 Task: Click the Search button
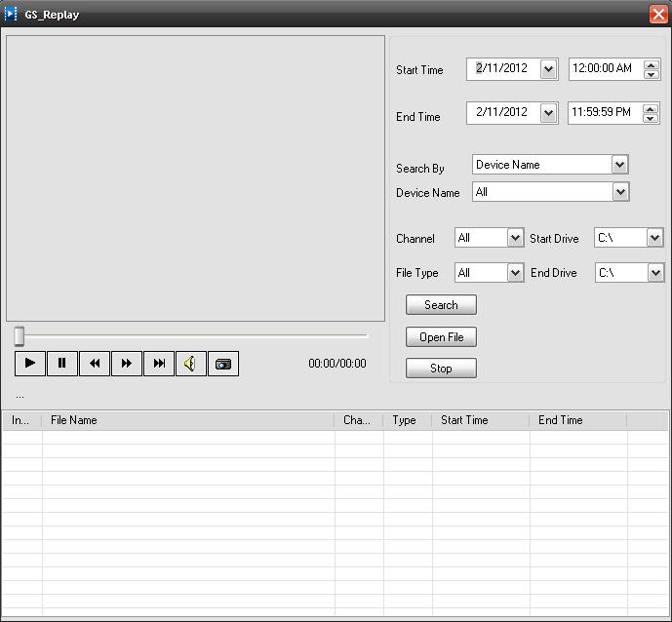(x=441, y=305)
